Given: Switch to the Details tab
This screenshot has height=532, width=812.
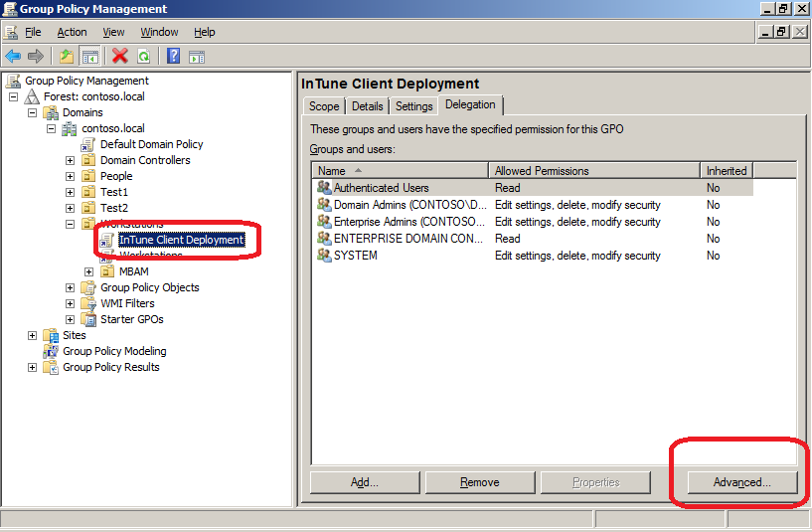Looking at the screenshot, I should (x=367, y=106).
